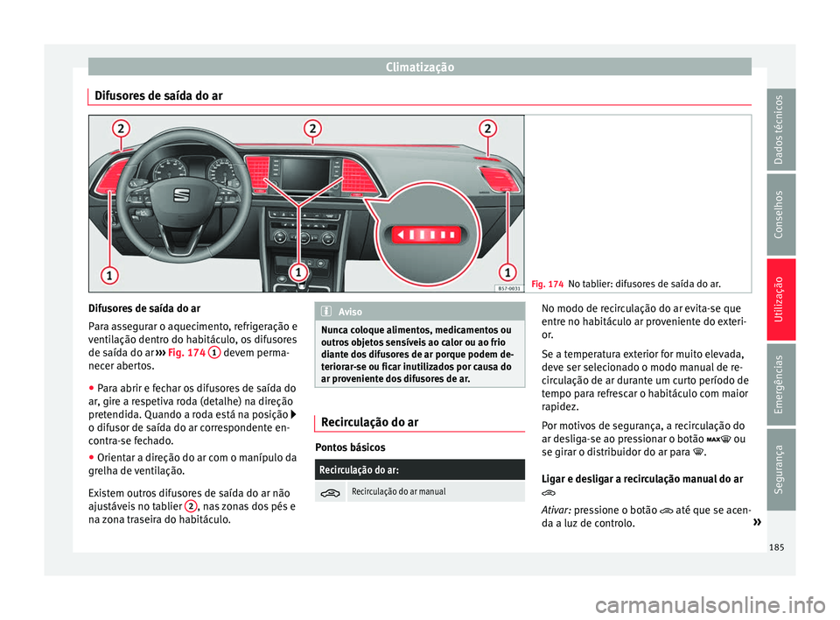Click the continuation double-arrow at page bottom
Screen dimensions: 840x620
click(x=756, y=522)
